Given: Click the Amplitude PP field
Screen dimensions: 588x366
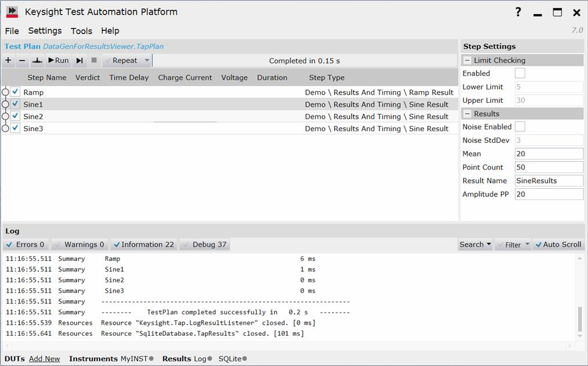Looking at the screenshot, I should (x=549, y=194).
